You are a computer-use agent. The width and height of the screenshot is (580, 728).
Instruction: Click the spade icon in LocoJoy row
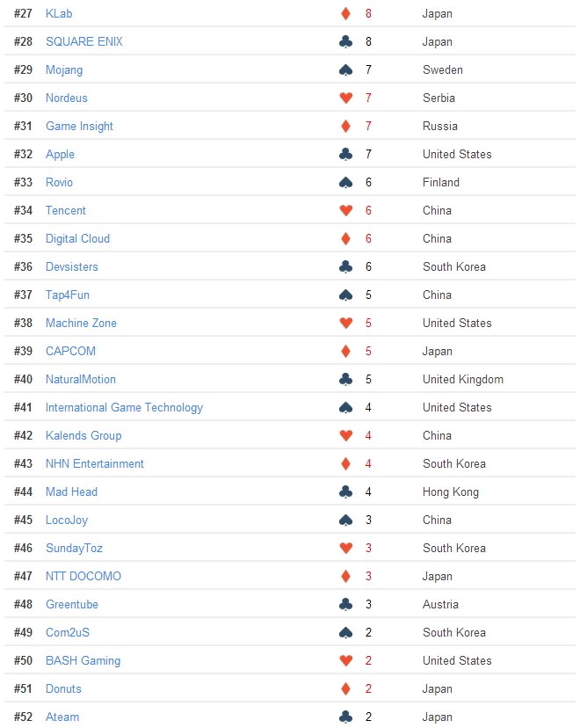coord(345,520)
